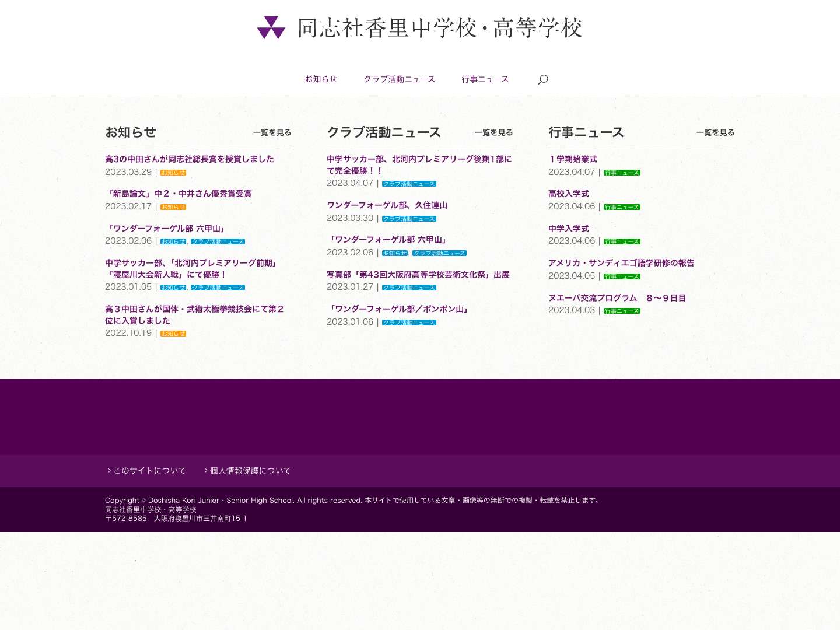Open the ワンダーフォーゲル部、久住連山 article

pos(387,205)
